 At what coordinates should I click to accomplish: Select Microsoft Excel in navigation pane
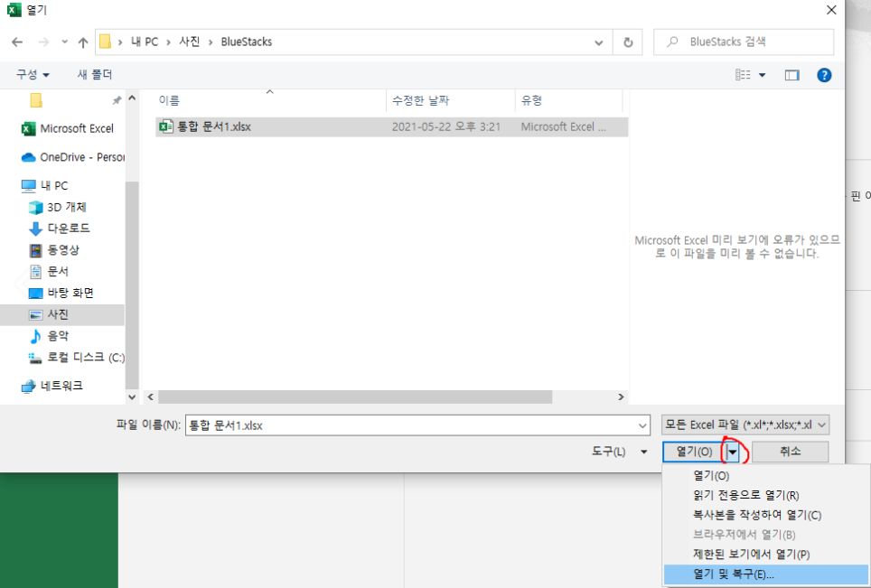[x=67, y=129]
